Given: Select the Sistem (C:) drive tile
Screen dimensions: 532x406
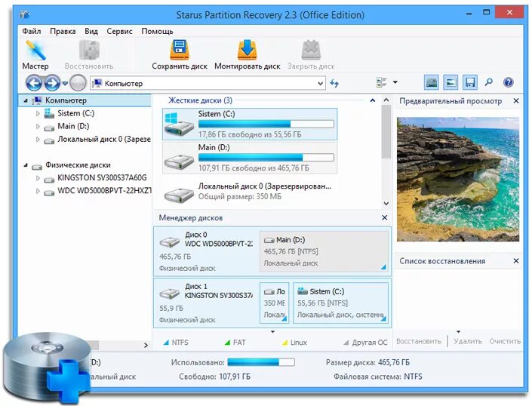Looking at the screenshot, I should point(250,125).
